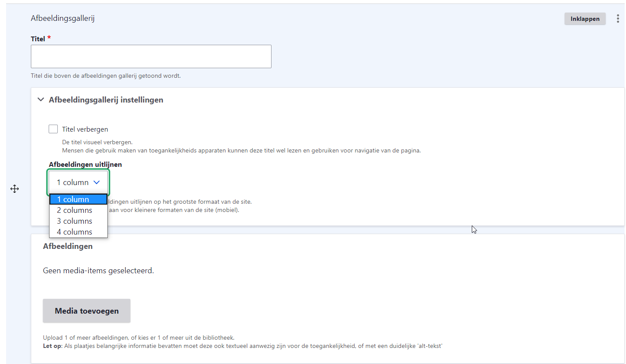
Task: Click the drag handle move icon
Action: point(15,189)
